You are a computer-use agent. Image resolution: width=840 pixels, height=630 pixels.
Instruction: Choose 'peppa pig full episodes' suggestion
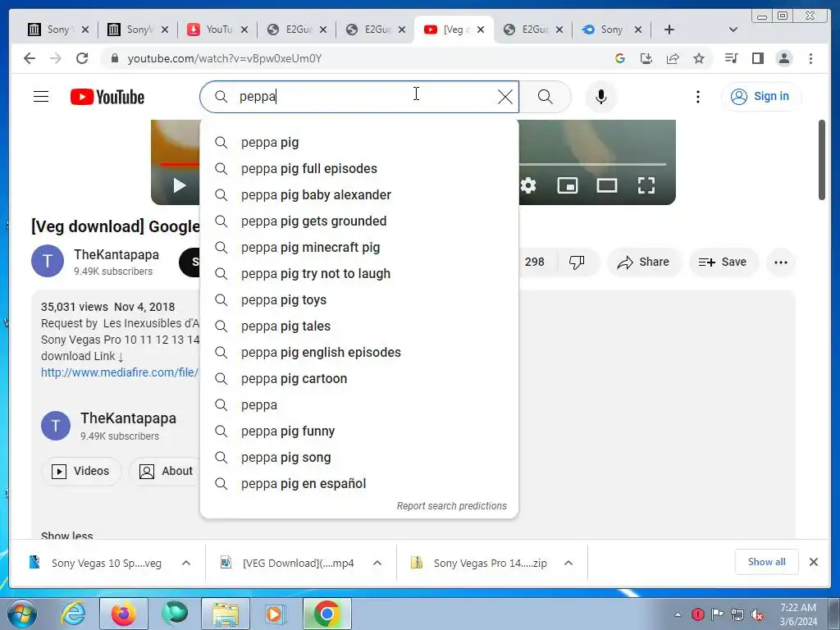[359, 169]
